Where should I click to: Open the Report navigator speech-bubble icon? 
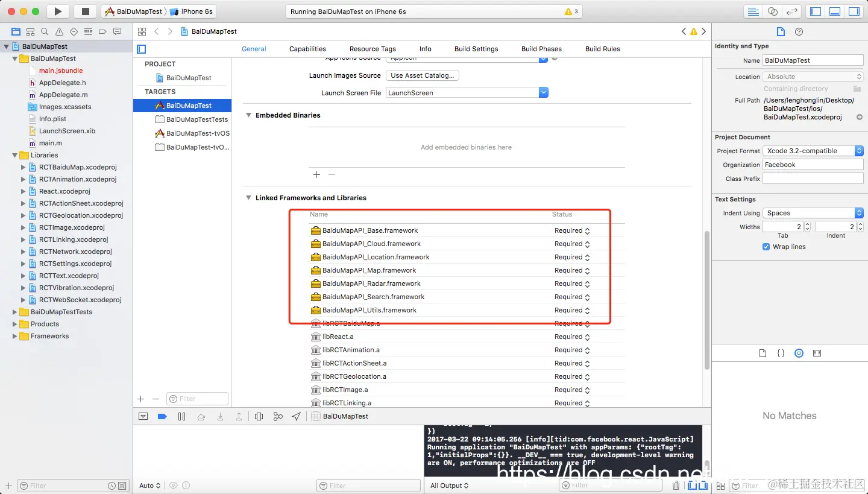coord(117,31)
